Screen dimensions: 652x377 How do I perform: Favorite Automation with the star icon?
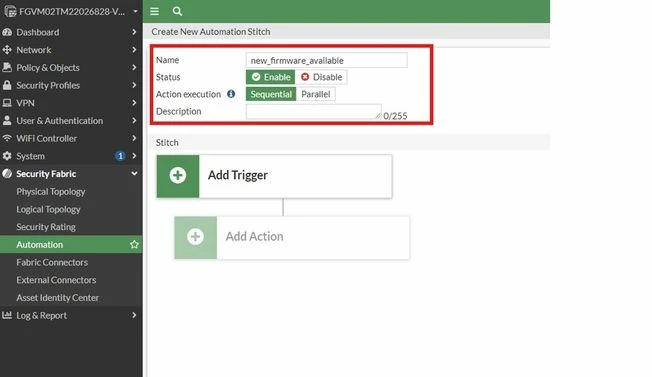pyautogui.click(x=134, y=244)
